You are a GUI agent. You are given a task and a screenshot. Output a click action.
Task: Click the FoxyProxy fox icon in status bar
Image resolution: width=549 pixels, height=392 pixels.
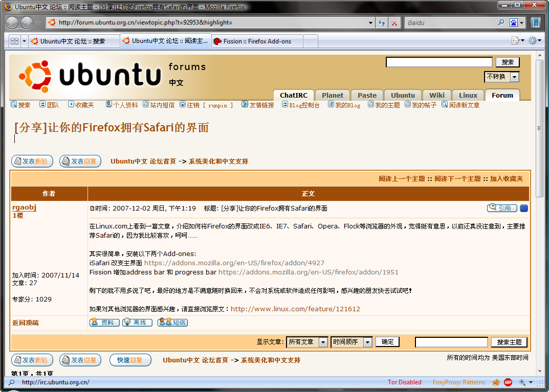click(x=496, y=382)
